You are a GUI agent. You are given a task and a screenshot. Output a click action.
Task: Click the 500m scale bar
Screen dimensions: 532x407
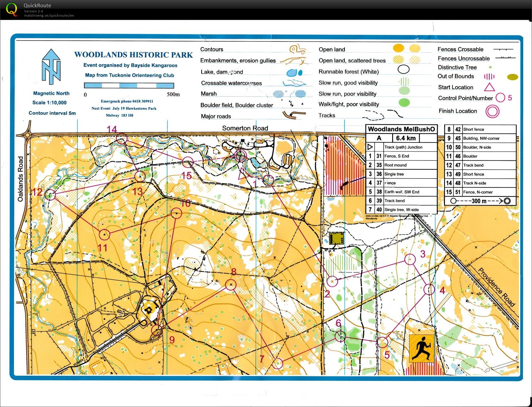[x=129, y=86]
